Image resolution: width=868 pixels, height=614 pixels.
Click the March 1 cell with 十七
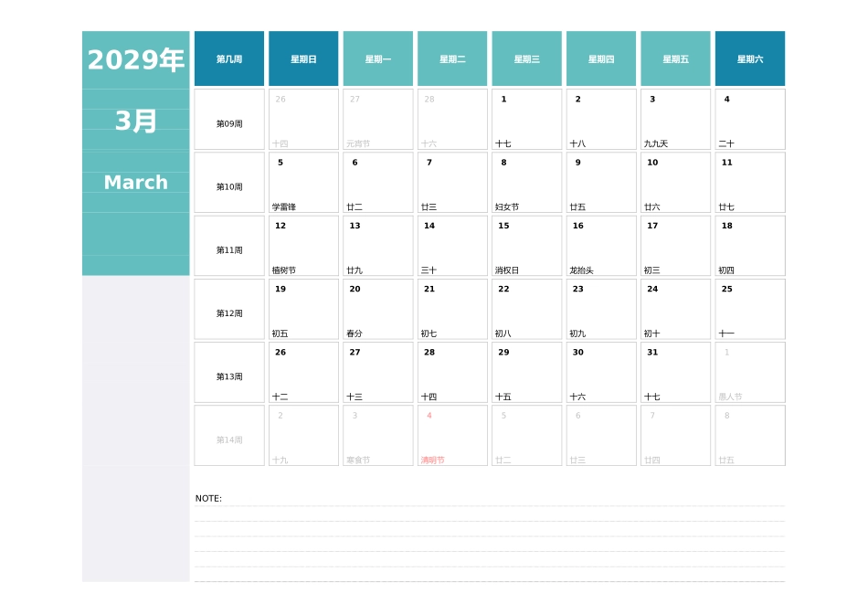(x=527, y=120)
